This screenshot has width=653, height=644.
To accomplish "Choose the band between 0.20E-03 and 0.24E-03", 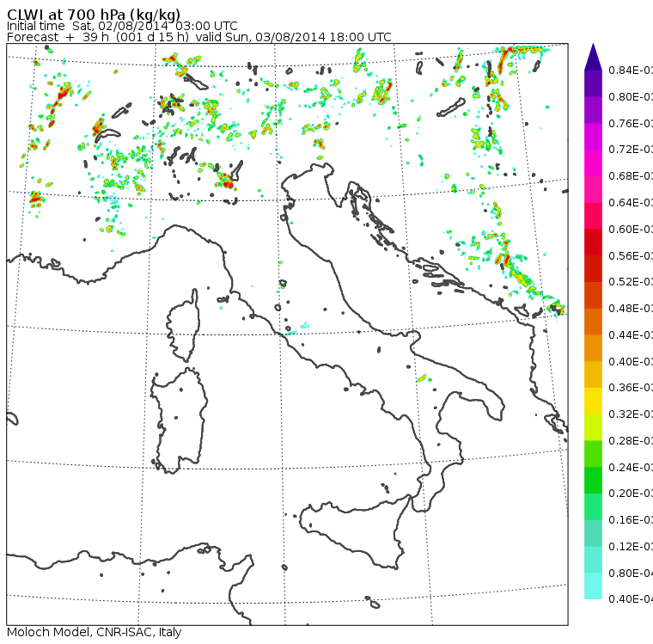I will click(593, 481).
